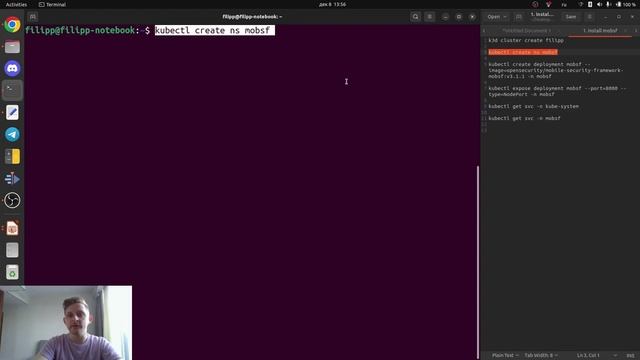Click the line k3d cluster create filipp

tap(526, 40)
